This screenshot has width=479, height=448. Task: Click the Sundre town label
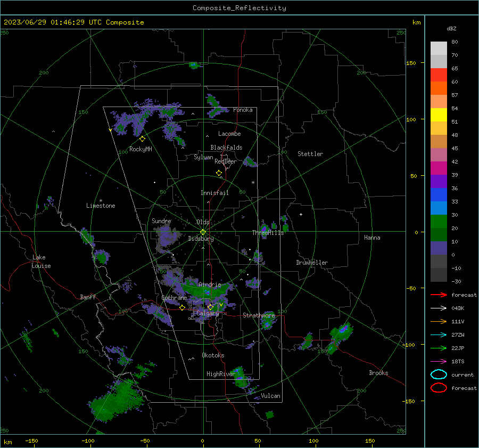161,221
